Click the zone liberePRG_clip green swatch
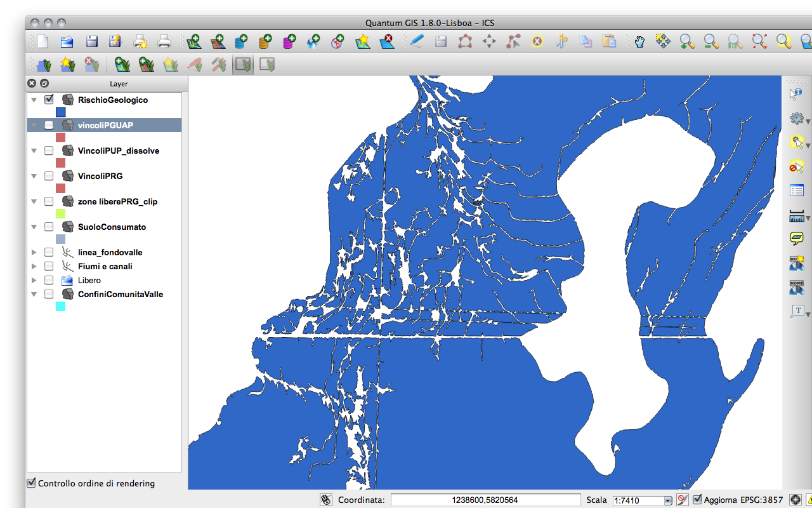Screen dimensions: 812x508 point(61,213)
